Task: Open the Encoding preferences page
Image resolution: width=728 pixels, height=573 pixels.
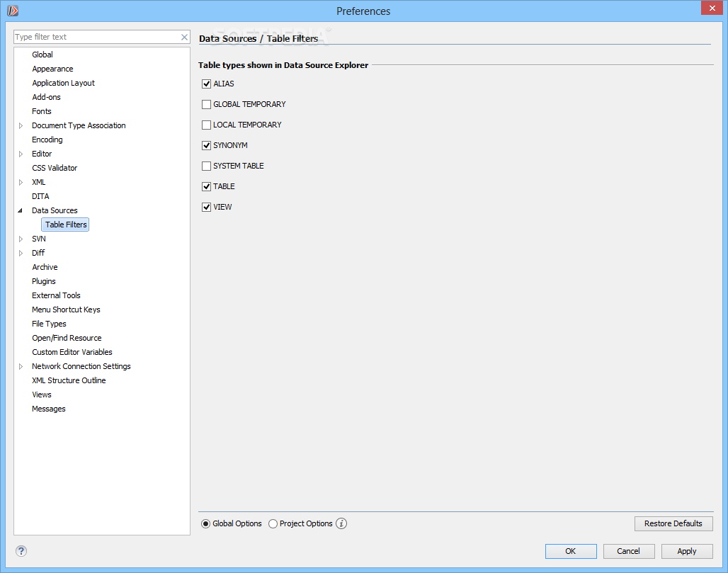Action: pos(47,140)
